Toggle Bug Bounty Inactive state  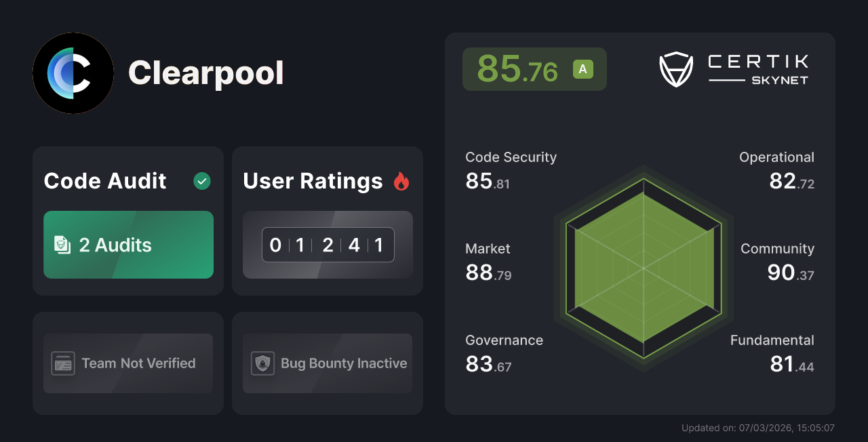(x=327, y=363)
